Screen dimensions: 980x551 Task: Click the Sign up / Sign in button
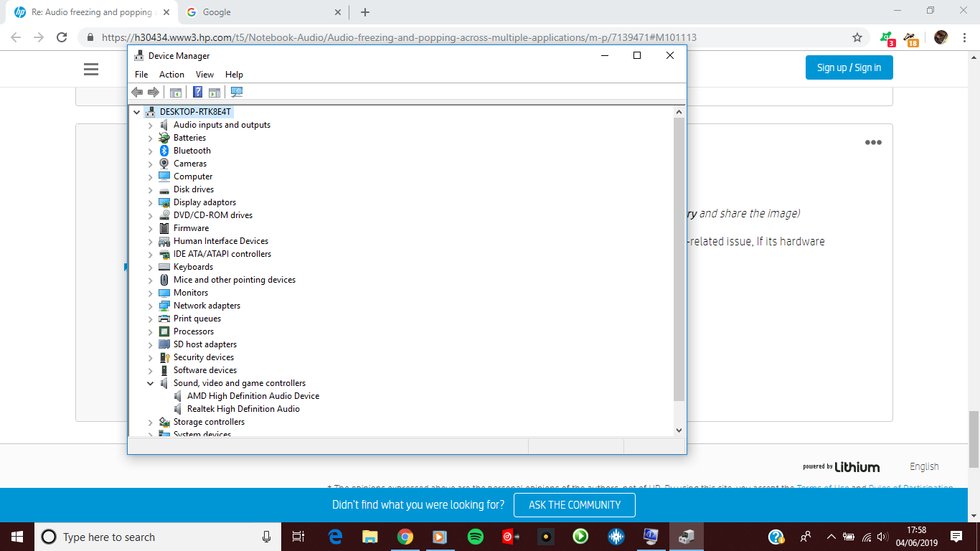pyautogui.click(x=849, y=67)
